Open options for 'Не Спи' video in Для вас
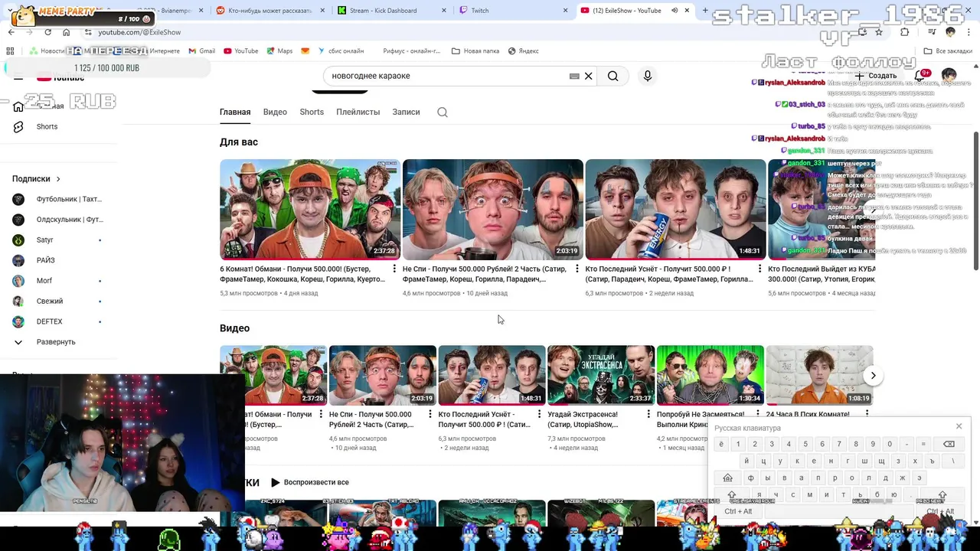The height and width of the screenshot is (551, 980). pos(577,269)
